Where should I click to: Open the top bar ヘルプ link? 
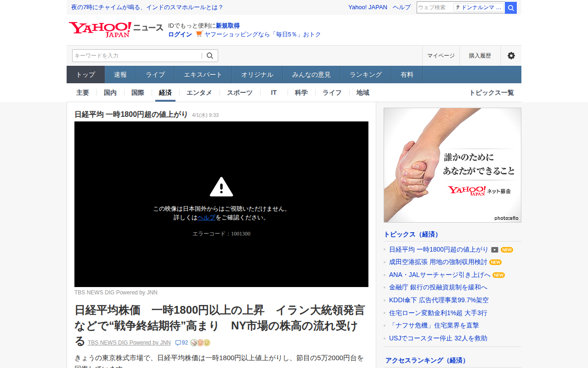(x=401, y=7)
